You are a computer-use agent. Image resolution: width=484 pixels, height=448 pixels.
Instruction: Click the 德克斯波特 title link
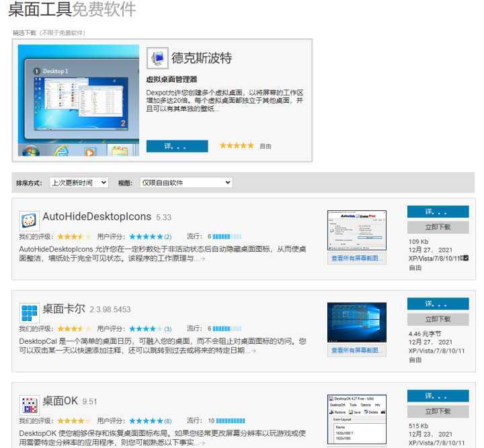(x=202, y=58)
